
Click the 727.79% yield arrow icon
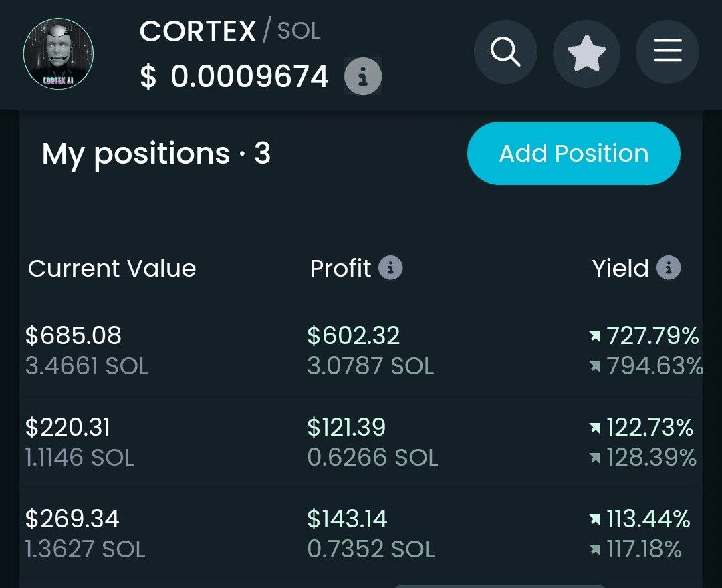tap(596, 337)
